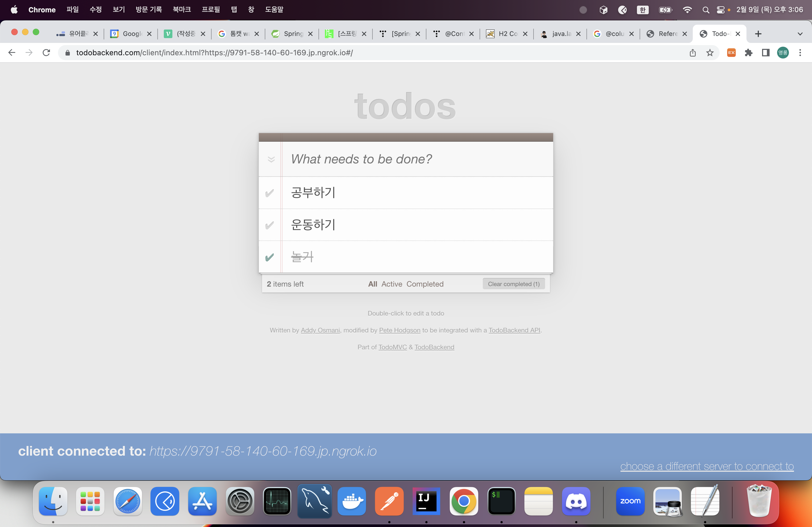The height and width of the screenshot is (527, 812).
Task: Open Zoom from the dock
Action: [630, 501]
